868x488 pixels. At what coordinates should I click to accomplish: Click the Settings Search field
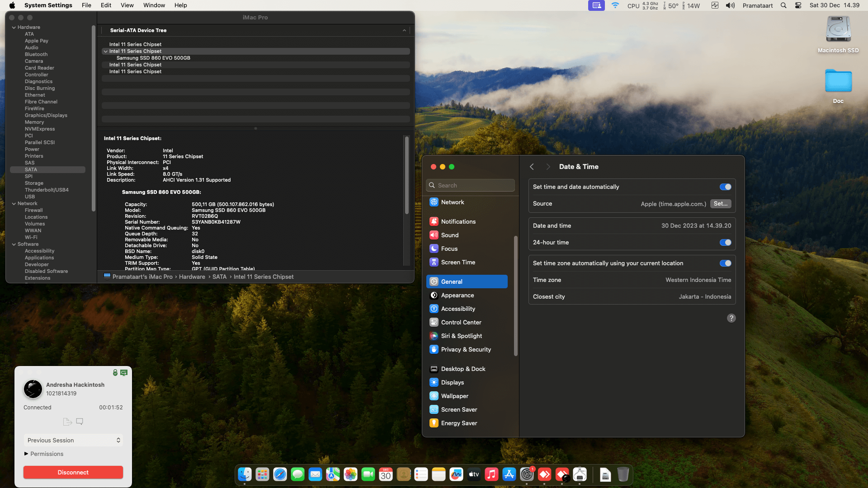(470, 185)
